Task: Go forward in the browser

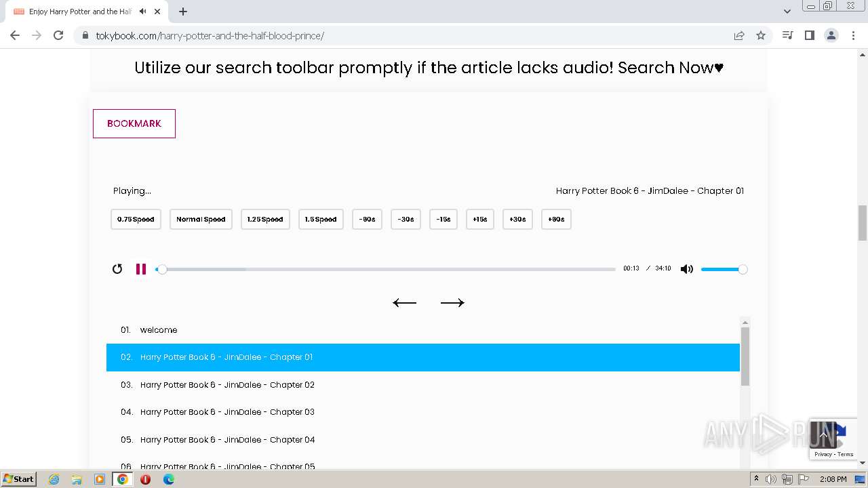Action: (x=37, y=35)
